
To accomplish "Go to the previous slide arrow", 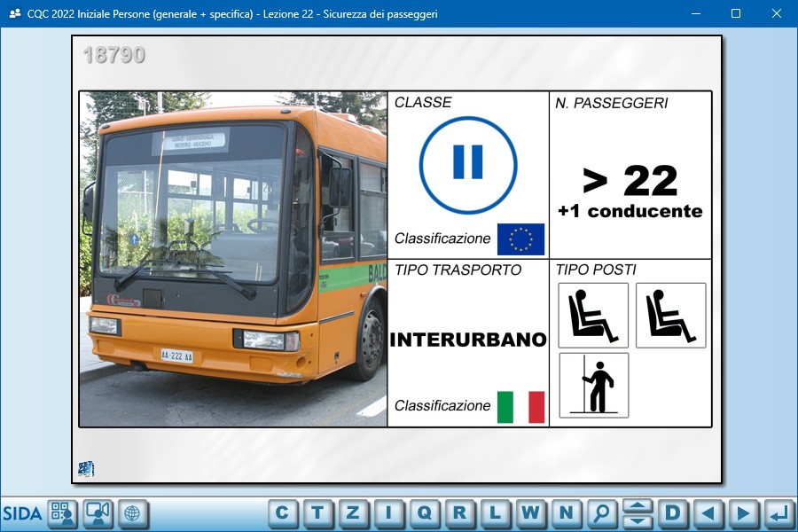I will [x=708, y=512].
